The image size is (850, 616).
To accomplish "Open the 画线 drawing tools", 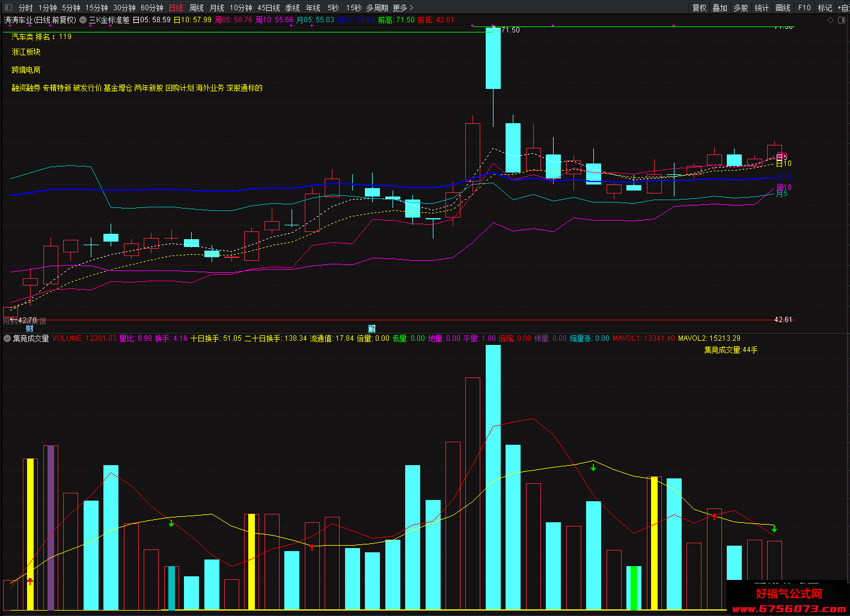I will click(783, 8).
